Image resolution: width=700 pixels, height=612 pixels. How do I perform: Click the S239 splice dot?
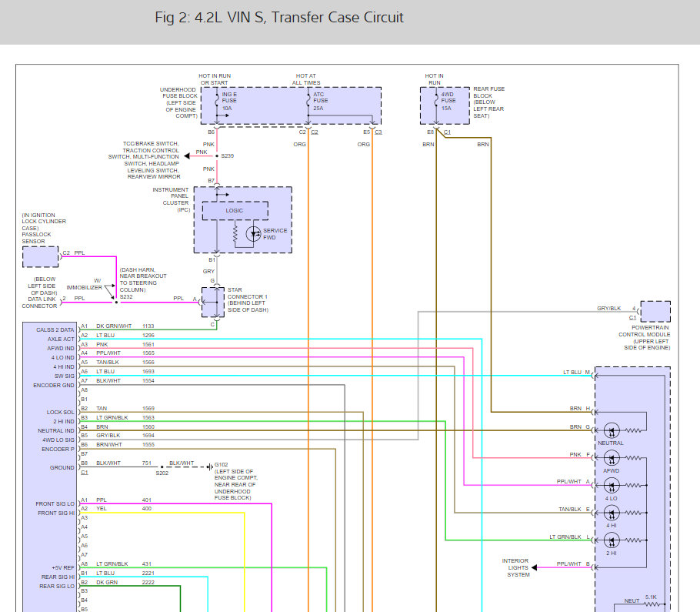coord(217,156)
